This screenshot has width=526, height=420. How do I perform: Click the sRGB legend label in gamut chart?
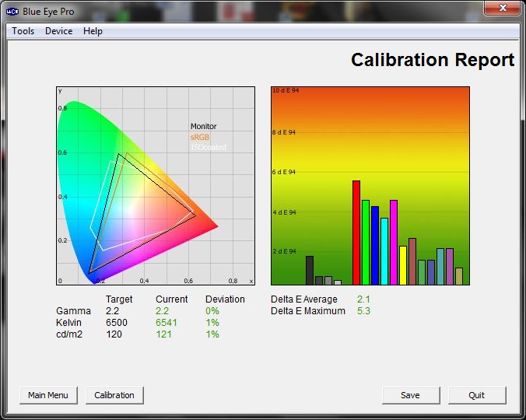[x=200, y=137]
